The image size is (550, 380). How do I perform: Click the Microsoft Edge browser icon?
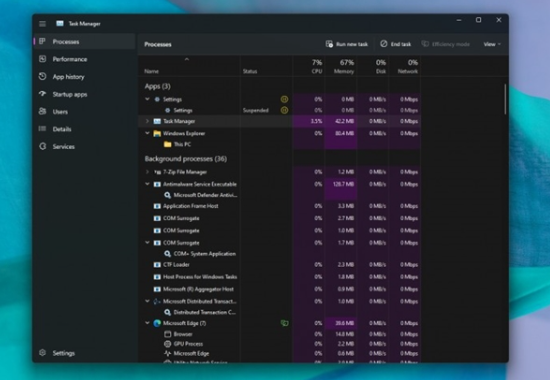(157, 323)
